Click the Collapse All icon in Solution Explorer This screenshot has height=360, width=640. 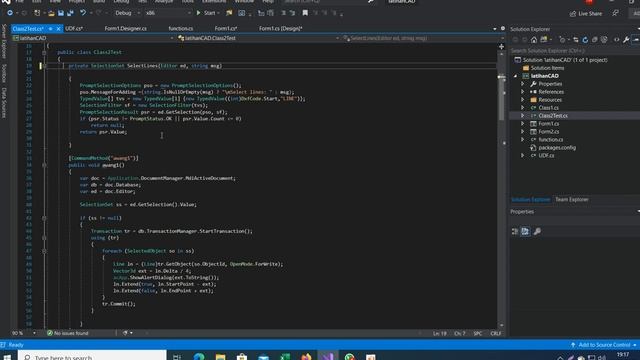coord(595,40)
